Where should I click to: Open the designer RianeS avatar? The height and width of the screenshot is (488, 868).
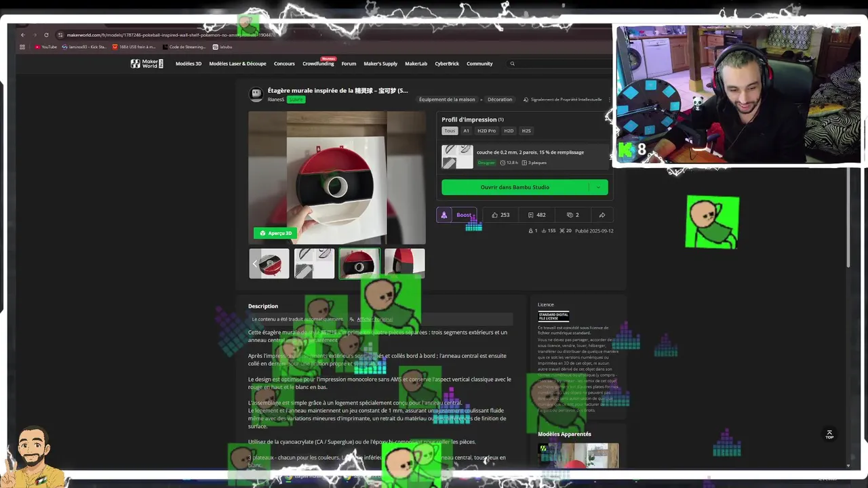256,94
